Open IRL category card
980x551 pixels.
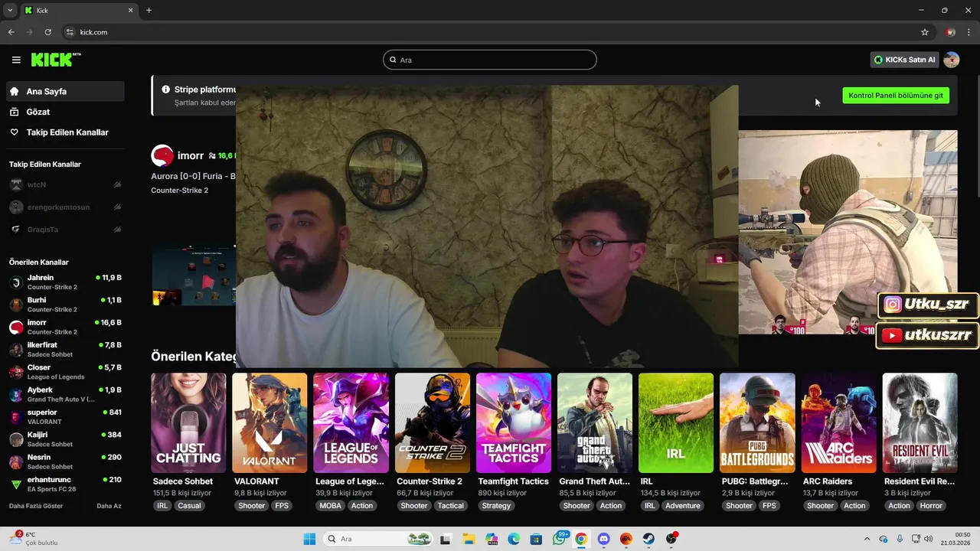(676, 422)
